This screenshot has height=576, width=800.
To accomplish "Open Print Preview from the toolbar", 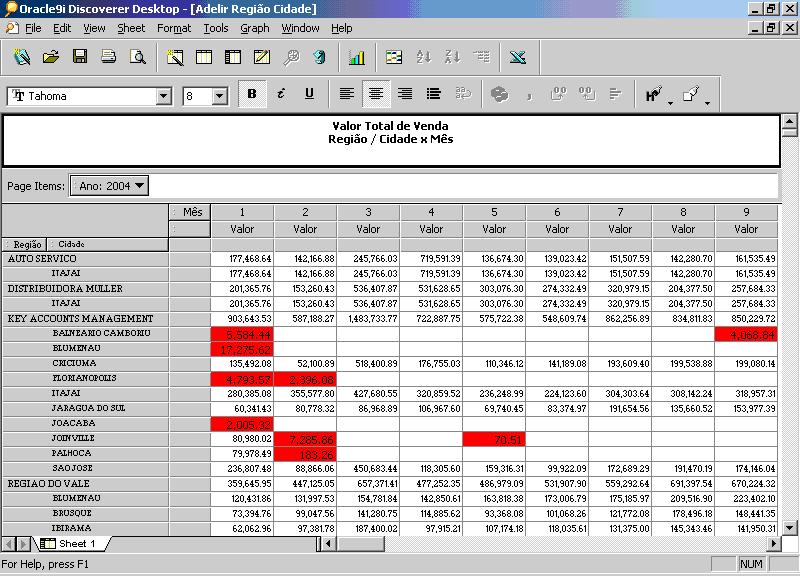I will pos(137,58).
